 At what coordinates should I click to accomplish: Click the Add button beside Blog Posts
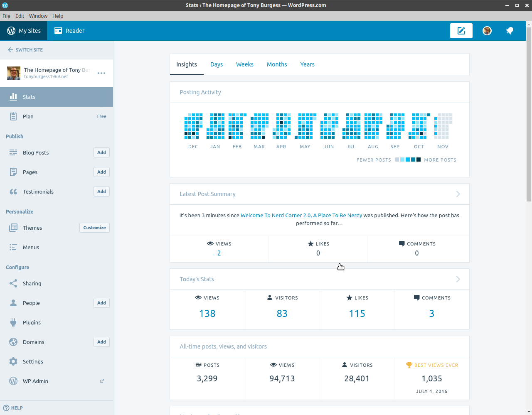pyautogui.click(x=101, y=152)
